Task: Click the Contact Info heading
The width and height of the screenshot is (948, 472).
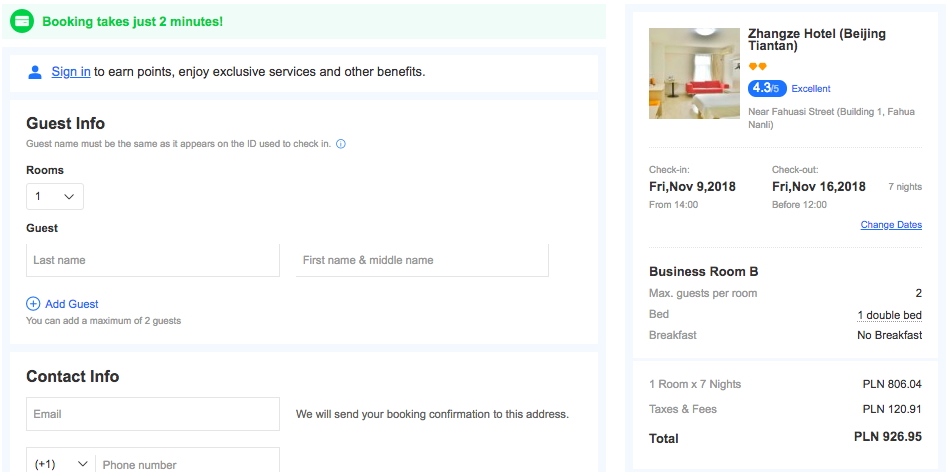Action: point(73,377)
